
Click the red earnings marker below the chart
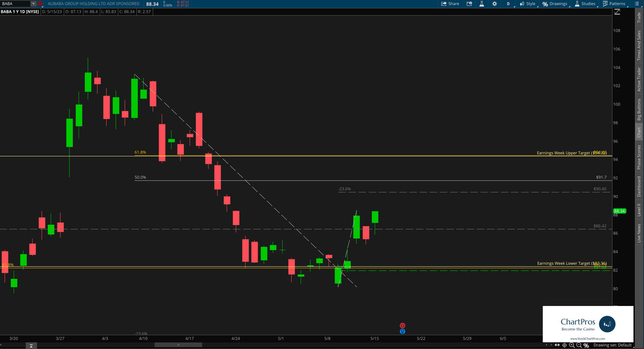[401, 325]
